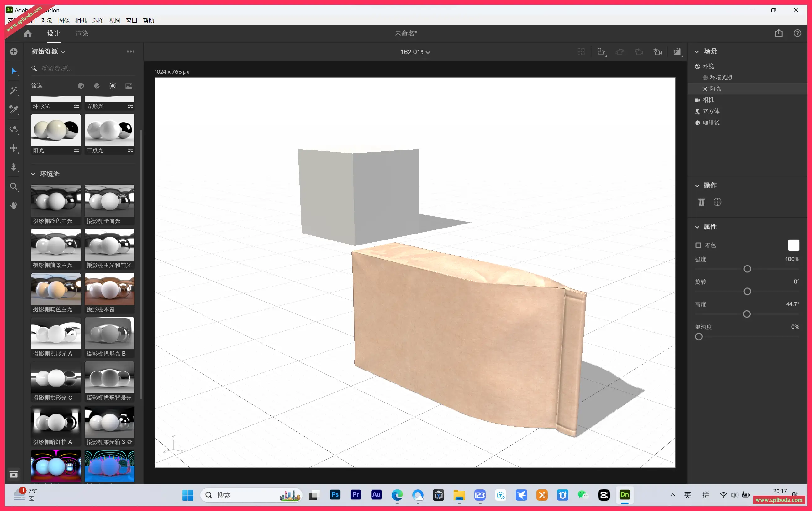Viewport: 812px width, 511px height.
Task: Select the 摄影棚暖色主光 thumbnail
Action: 55,289
